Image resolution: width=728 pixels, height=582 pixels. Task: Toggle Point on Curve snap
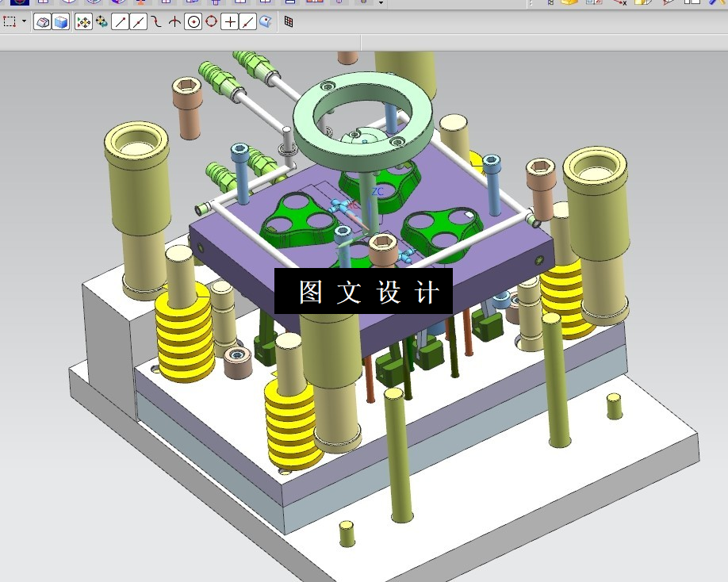point(248,22)
